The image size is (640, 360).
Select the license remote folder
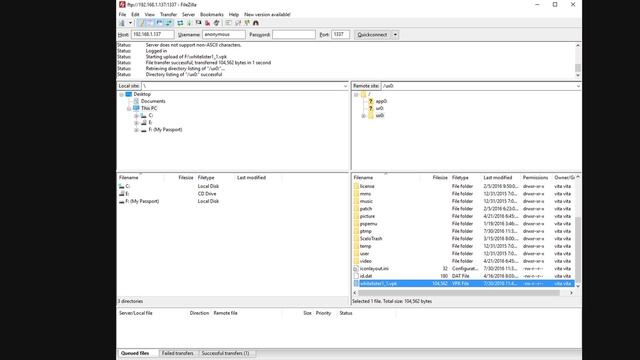point(367,186)
